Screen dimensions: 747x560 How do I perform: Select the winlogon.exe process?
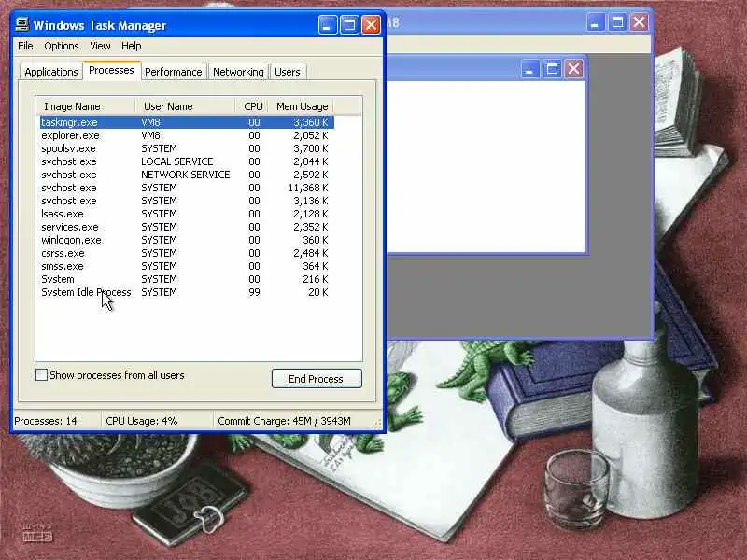(187, 240)
